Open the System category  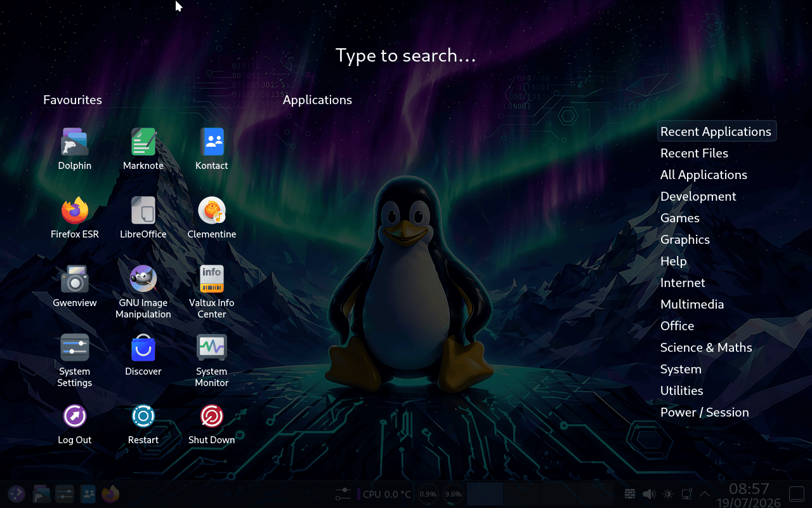(x=681, y=369)
